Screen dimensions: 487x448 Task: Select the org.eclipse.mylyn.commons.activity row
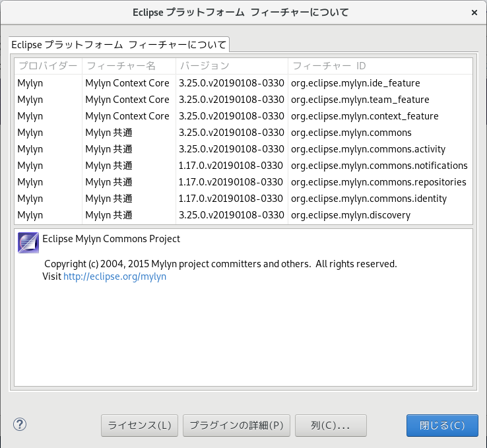coord(368,149)
